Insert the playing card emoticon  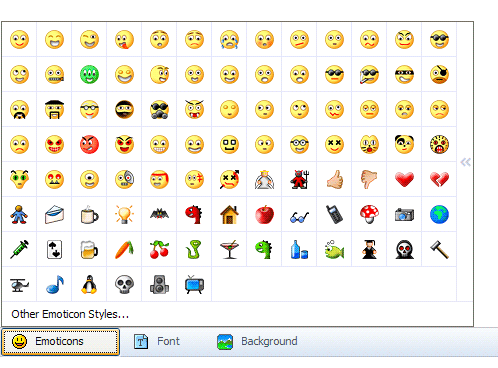click(54, 249)
